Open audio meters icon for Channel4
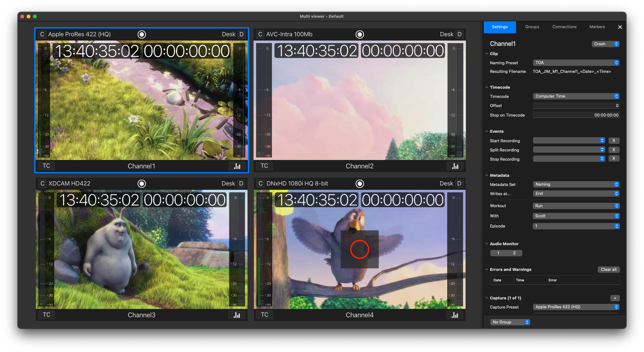 pos(455,315)
